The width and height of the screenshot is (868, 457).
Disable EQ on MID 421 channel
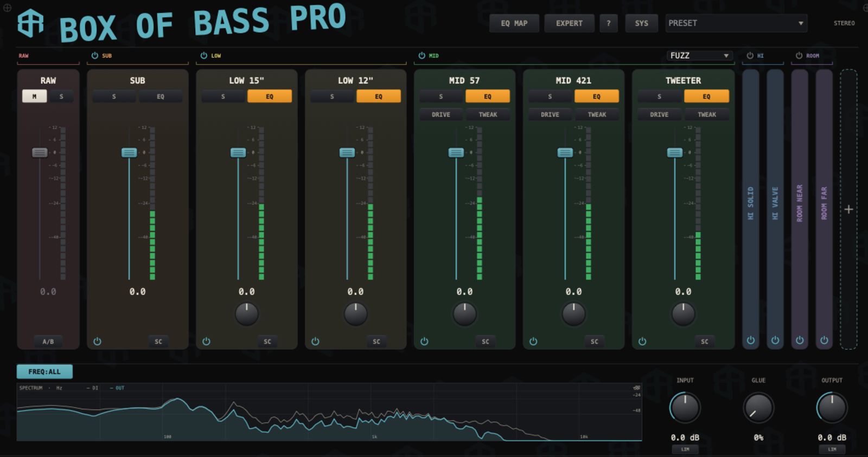[x=597, y=96]
